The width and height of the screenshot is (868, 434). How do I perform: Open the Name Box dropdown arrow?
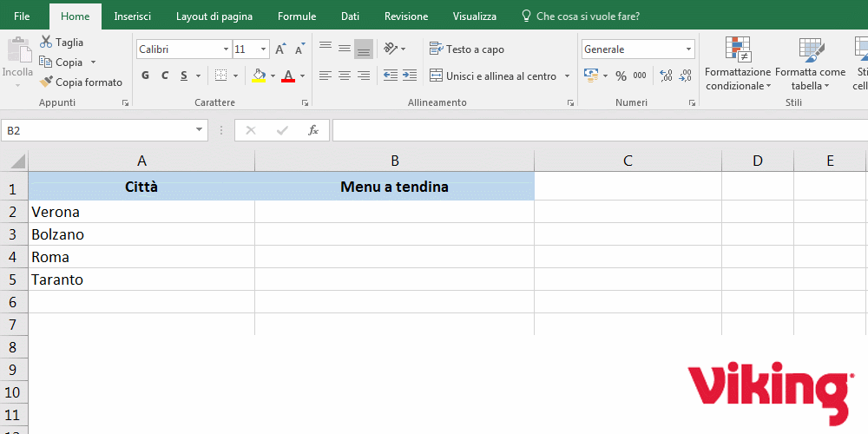pyautogui.click(x=199, y=130)
